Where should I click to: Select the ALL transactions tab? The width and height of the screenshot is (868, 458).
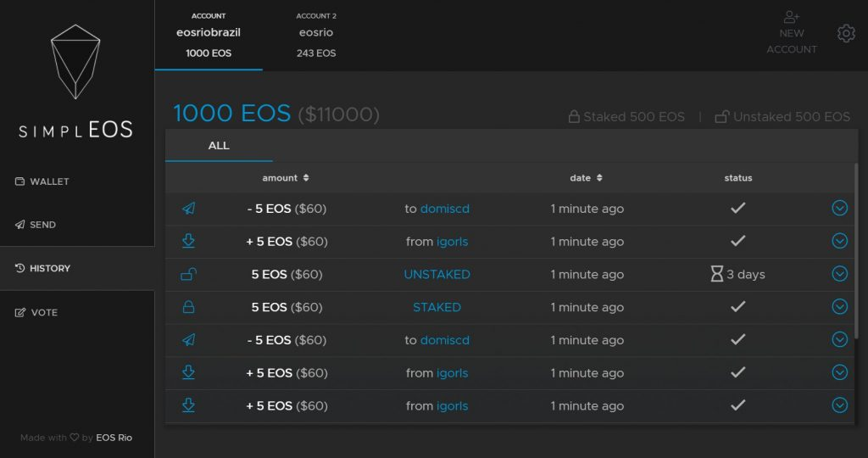pos(219,146)
